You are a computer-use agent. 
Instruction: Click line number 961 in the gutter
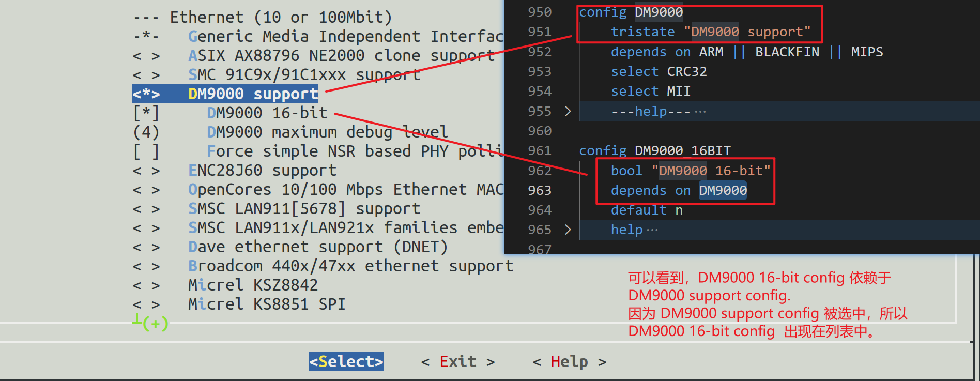[x=540, y=151]
